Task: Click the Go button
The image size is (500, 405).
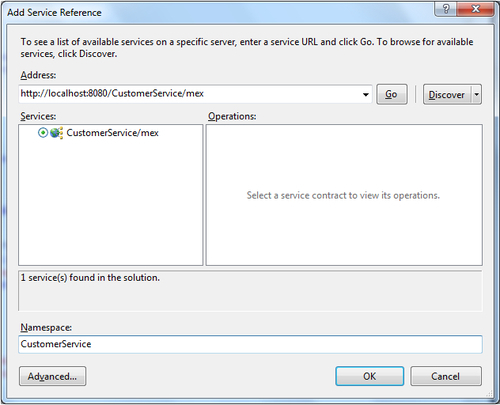Action: (392, 94)
